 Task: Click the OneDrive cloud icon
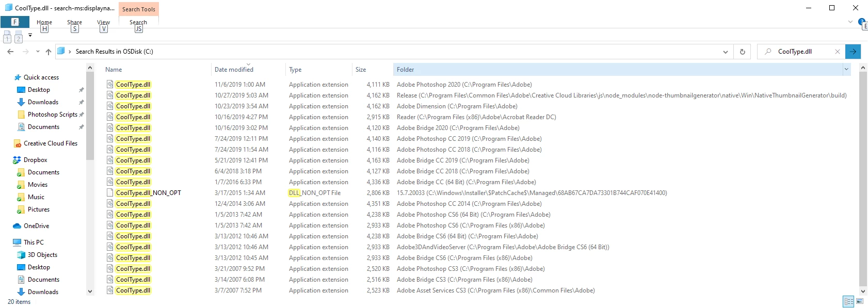pos(17,226)
